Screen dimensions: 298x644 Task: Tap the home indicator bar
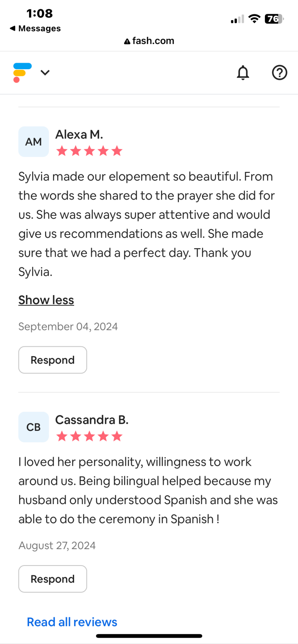pyautogui.click(x=149, y=636)
